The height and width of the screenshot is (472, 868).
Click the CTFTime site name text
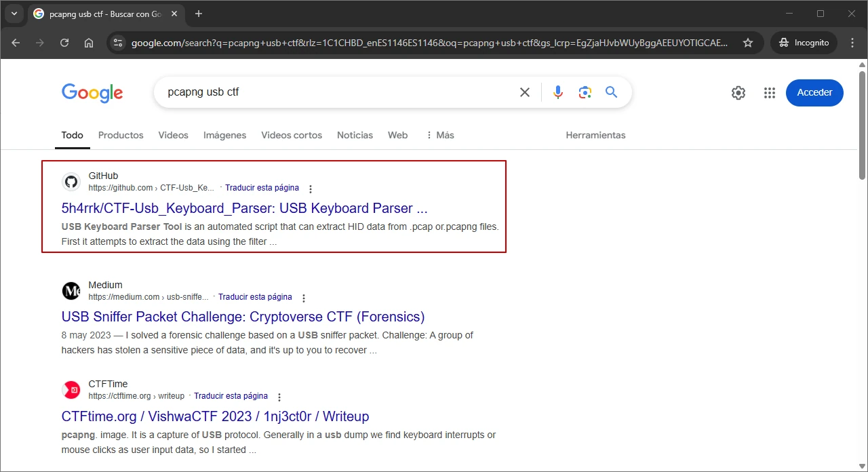(x=108, y=384)
